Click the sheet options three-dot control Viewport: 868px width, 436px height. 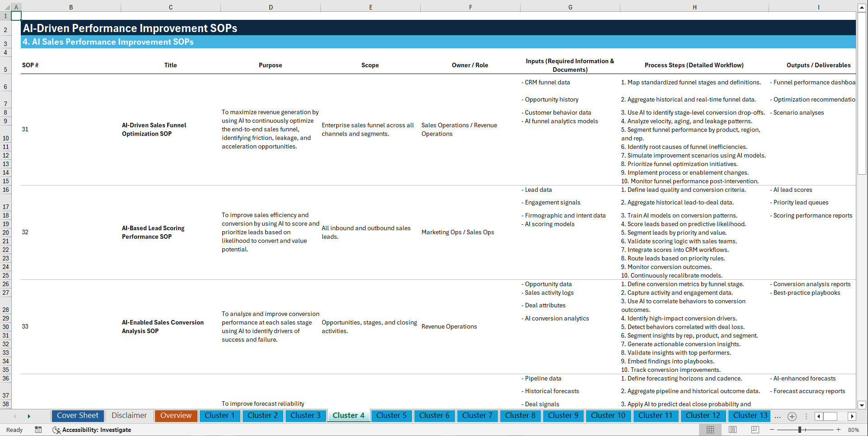pos(806,416)
